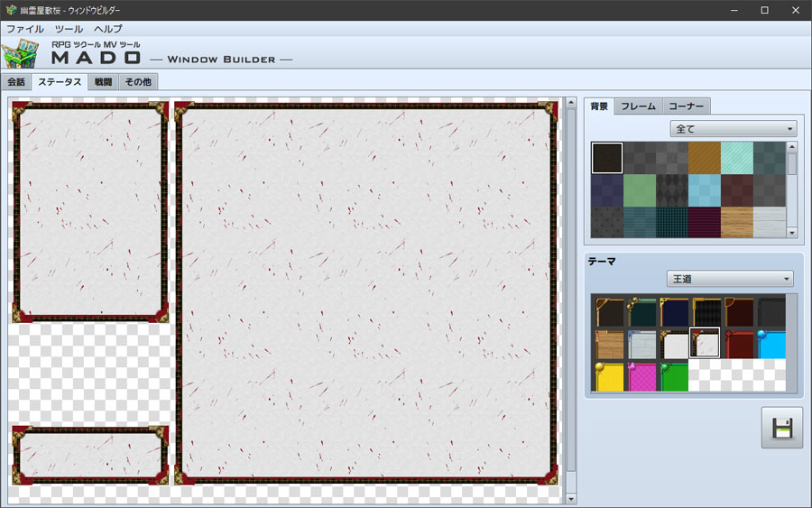Switch to the フレーム parts tab
Image resolution: width=812 pixels, height=508 pixels.
click(x=638, y=106)
